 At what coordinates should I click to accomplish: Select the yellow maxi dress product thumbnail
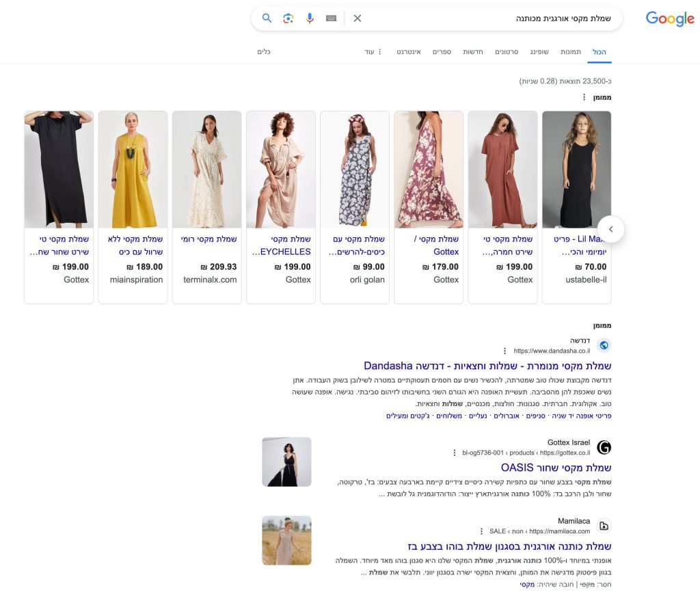[133, 169]
